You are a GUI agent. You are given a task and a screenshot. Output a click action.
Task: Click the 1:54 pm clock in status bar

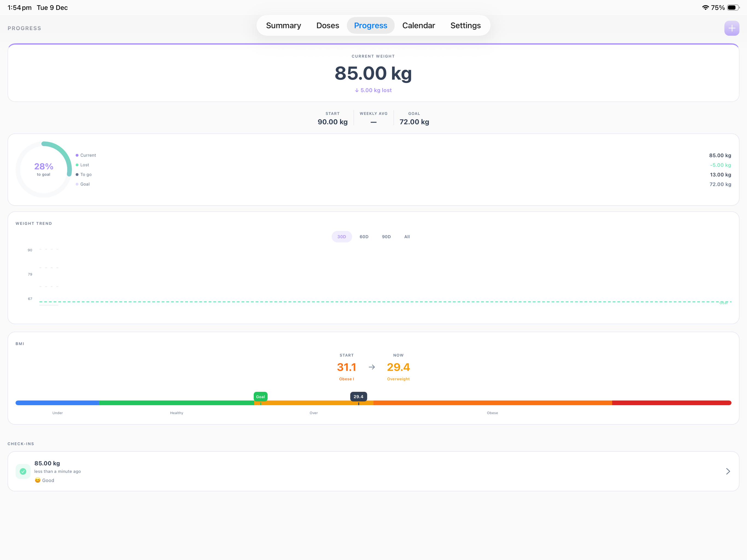coord(19,8)
